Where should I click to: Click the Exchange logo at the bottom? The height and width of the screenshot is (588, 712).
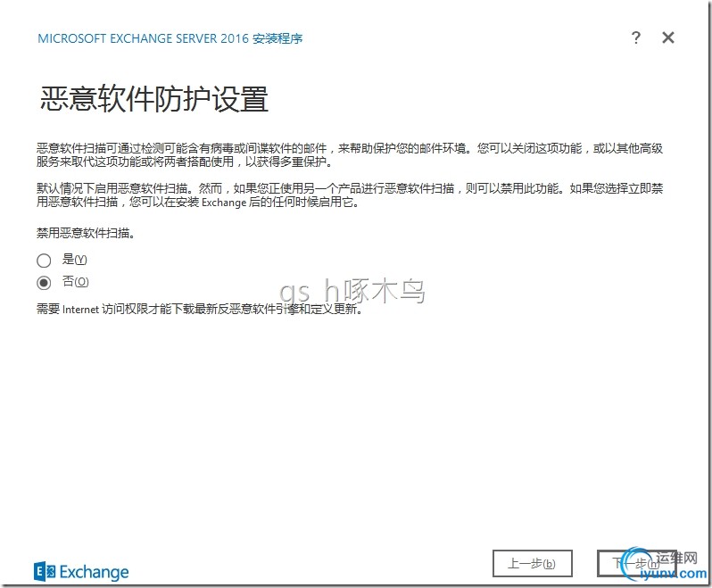[81, 572]
